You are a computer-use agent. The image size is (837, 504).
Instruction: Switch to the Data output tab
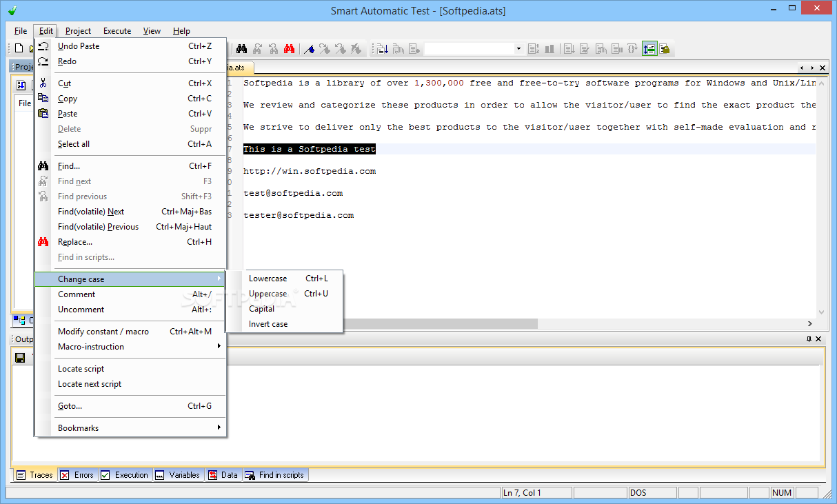223,475
